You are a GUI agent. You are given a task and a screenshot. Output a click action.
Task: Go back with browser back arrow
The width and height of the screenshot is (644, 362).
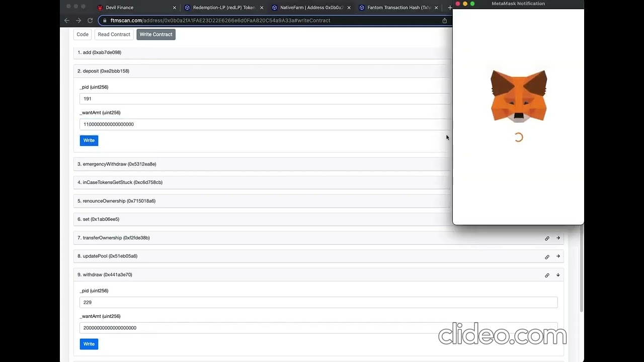(x=67, y=21)
